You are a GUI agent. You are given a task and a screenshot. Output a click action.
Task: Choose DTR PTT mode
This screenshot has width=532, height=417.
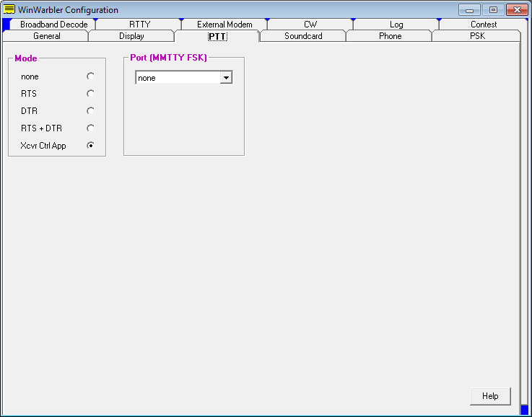90,111
